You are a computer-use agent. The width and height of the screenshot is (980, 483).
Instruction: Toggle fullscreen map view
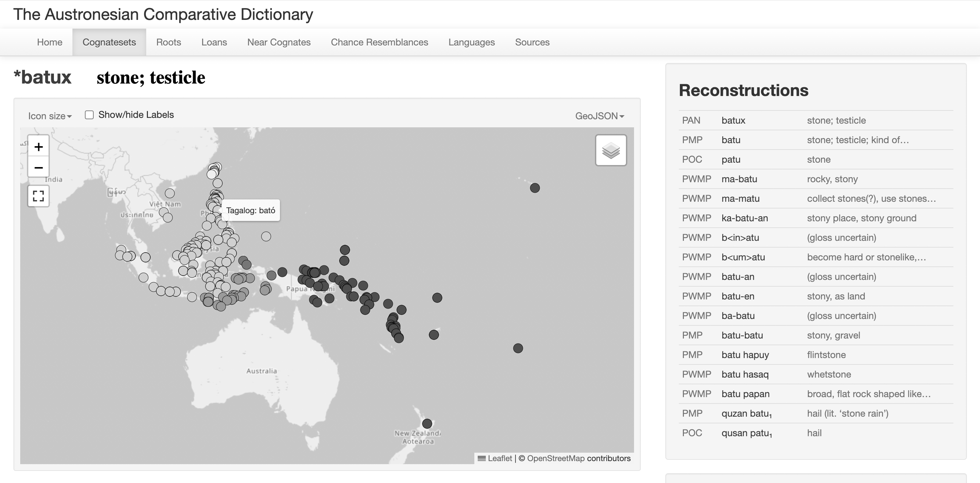(38, 196)
